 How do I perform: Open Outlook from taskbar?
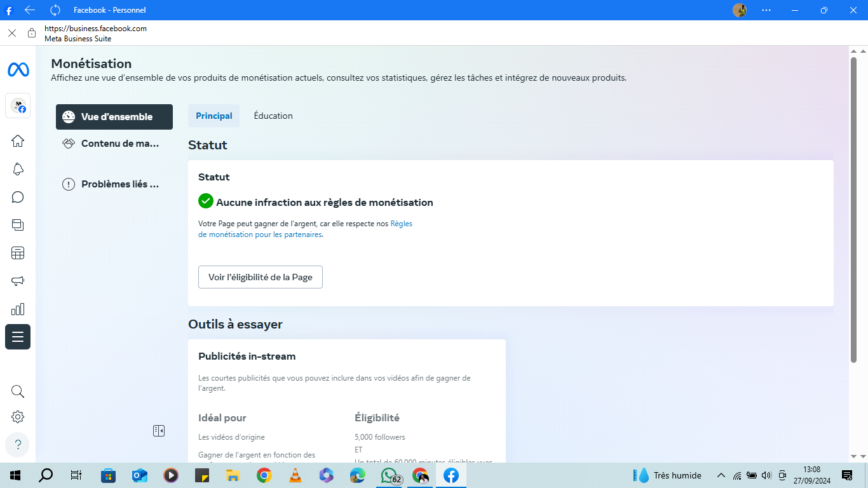coord(140,475)
